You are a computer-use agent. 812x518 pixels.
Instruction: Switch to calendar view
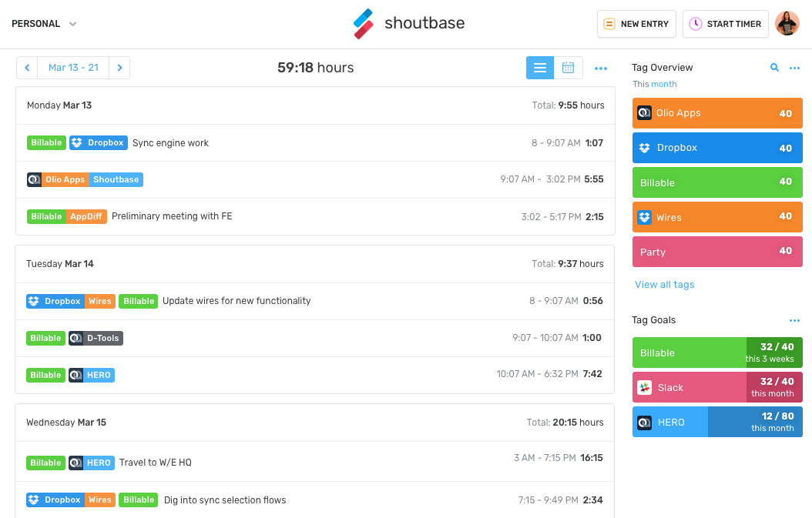click(569, 68)
